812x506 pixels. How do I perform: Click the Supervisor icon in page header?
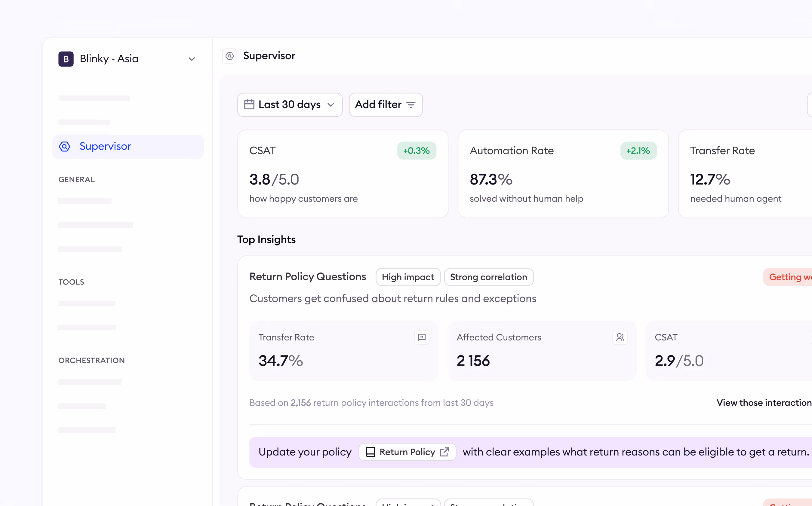click(230, 56)
